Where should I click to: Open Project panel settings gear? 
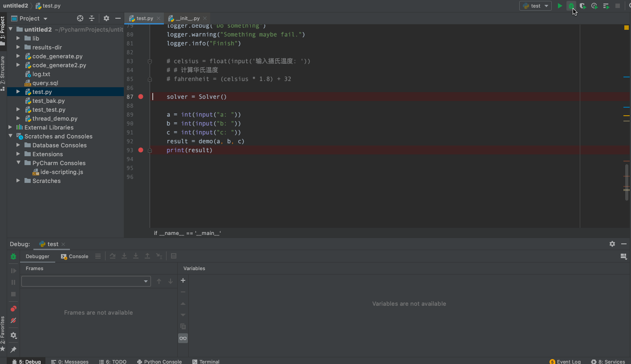pyautogui.click(x=106, y=18)
